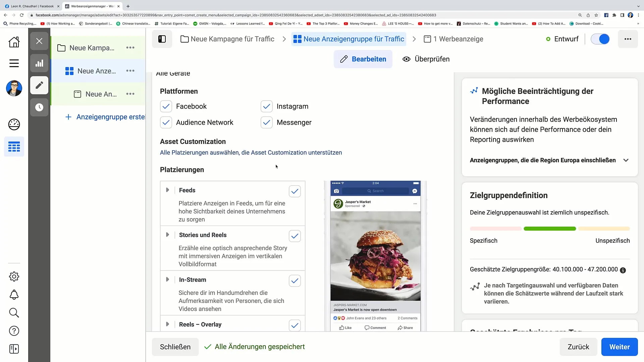Open more options for Neue Kampa... row
Viewport: 644px width, 362px height.
[130, 48]
